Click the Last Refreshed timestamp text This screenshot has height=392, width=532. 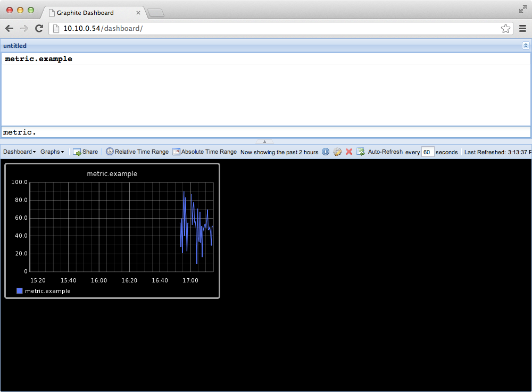click(498, 152)
